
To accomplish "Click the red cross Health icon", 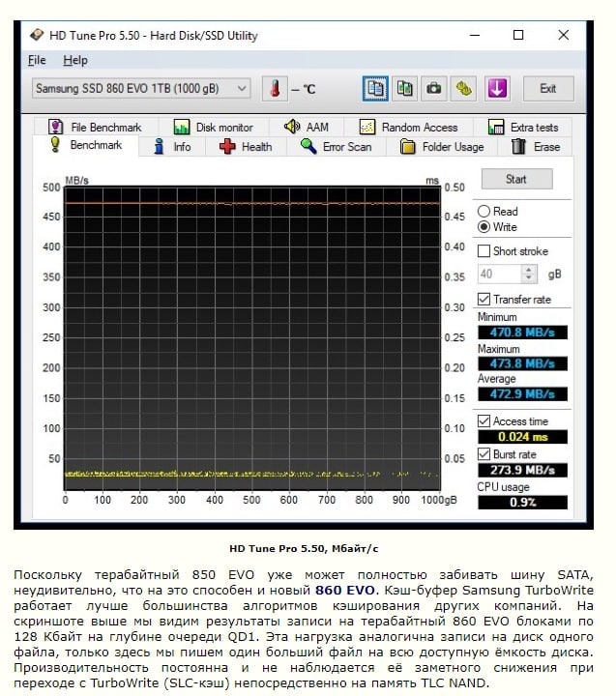I will pyautogui.click(x=227, y=147).
